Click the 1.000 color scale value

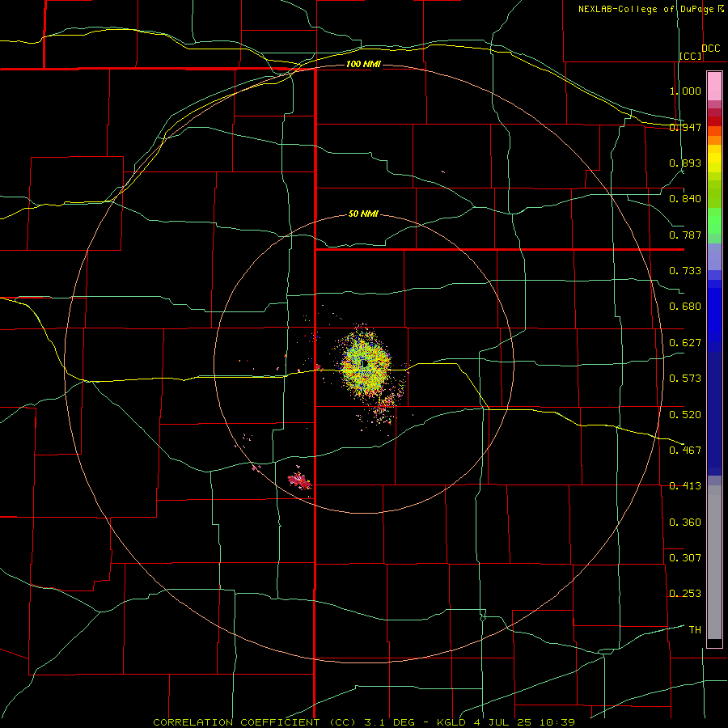pos(685,91)
